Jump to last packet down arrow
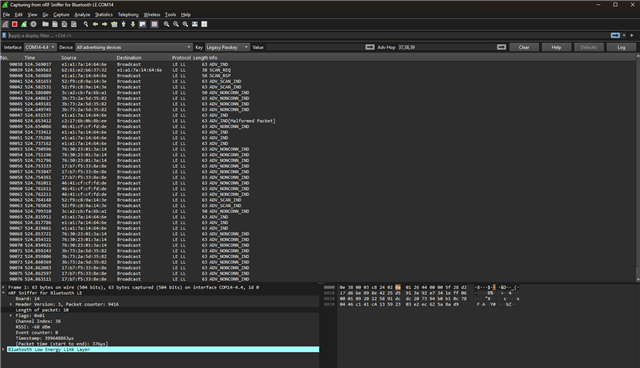Image resolution: width=640 pixels, height=368 pixels. pyautogui.click(x=133, y=24)
